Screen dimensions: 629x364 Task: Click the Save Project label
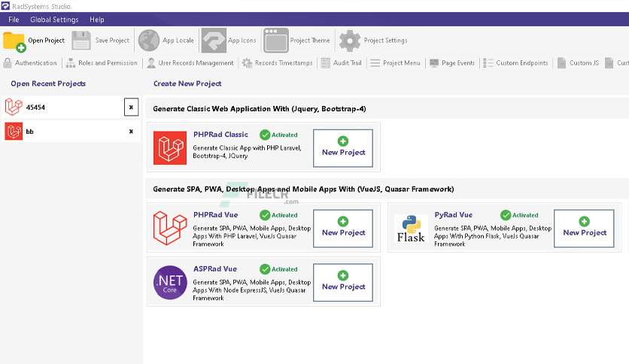(112, 41)
